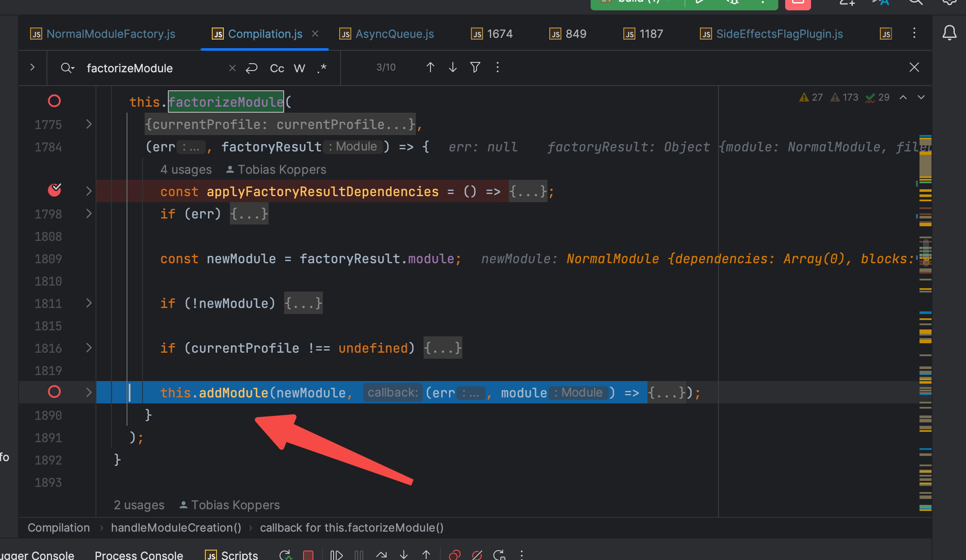This screenshot has width=966, height=560.
Task: Switch to NormalModuleFactory.js tab
Action: (x=111, y=34)
